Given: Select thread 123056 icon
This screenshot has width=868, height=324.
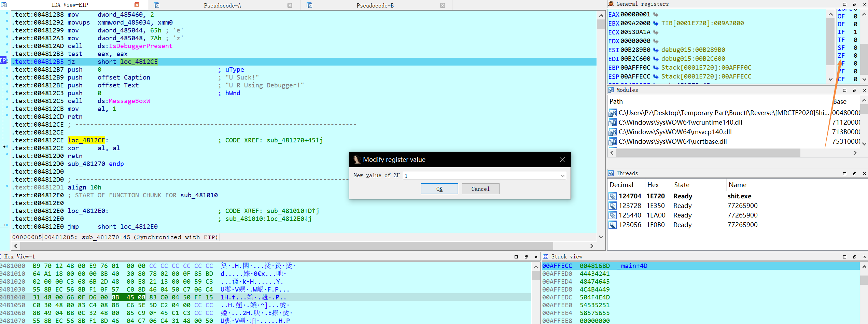Looking at the screenshot, I should pos(613,225).
